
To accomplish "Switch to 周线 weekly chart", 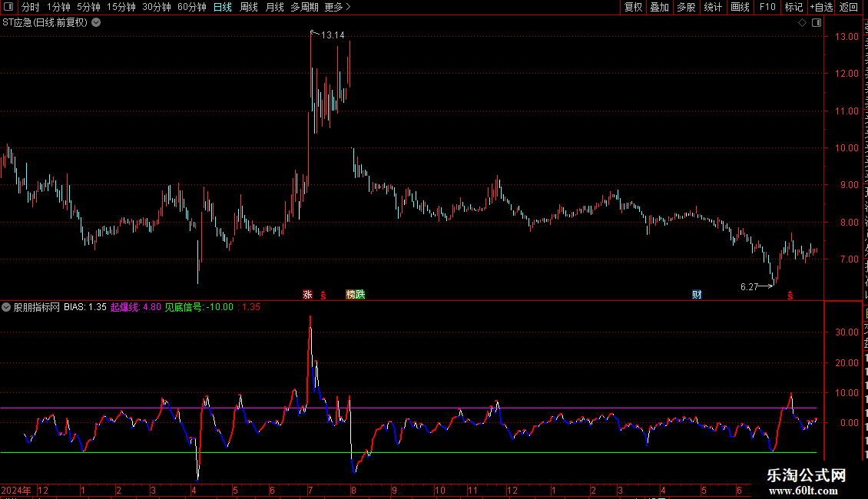I will click(249, 7).
